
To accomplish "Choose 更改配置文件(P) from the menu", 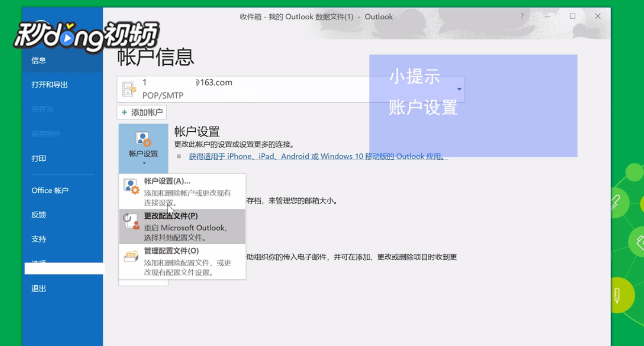I will (x=182, y=226).
